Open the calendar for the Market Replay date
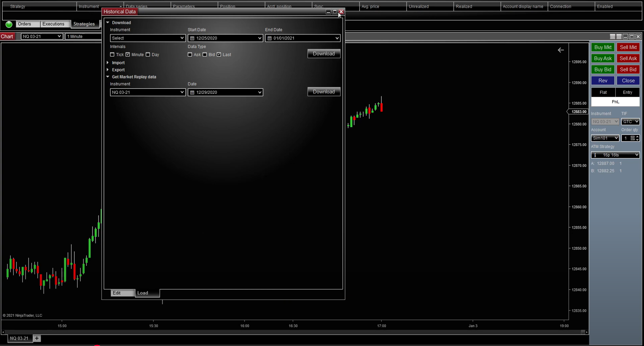The width and height of the screenshot is (644, 346). pyautogui.click(x=192, y=92)
